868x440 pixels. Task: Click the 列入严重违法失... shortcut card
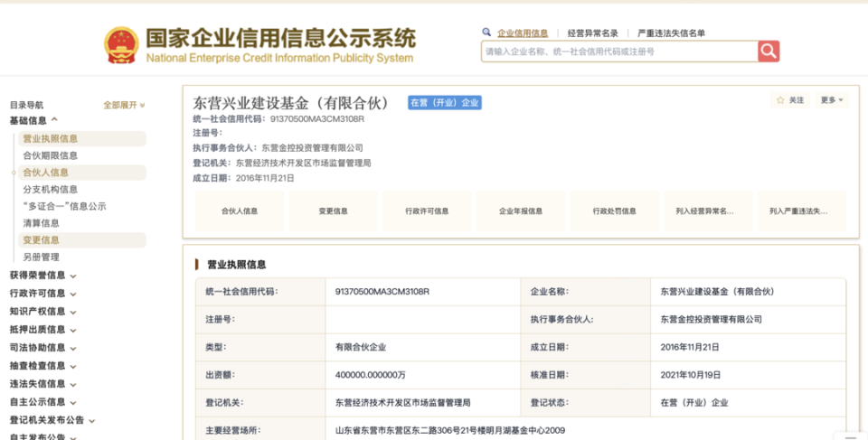coord(802,211)
